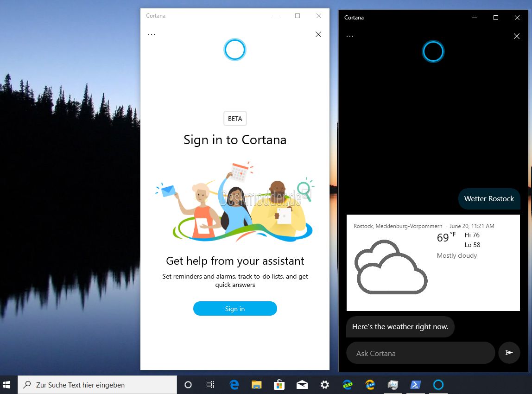532x394 pixels.
Task: Click the blue Cortana app icon on taskbar
Action: point(438,385)
